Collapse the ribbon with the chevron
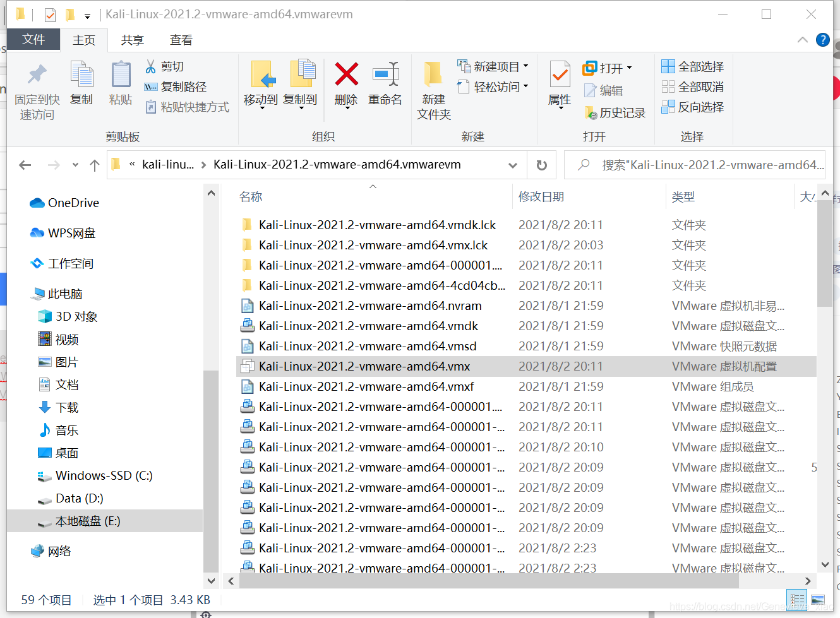840x618 pixels. [x=802, y=40]
